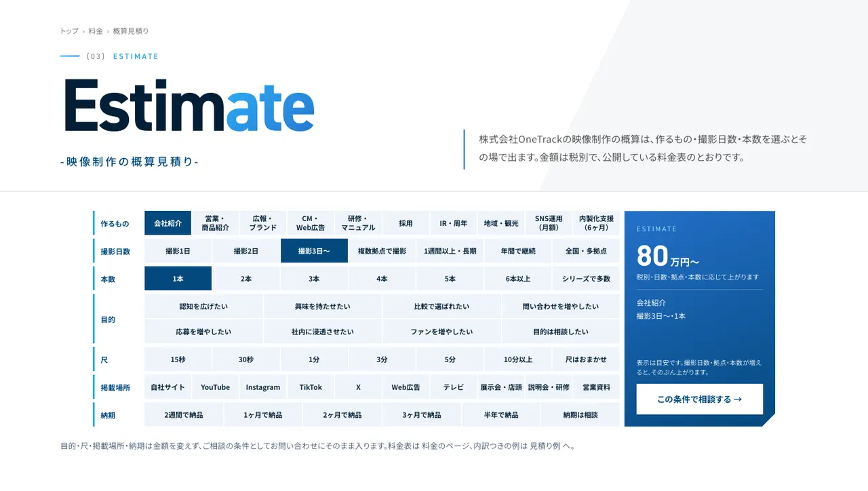Choose 内製化支援(6ヶ月) option
Image resolution: width=868 pixels, height=491 pixels.
[x=596, y=223]
